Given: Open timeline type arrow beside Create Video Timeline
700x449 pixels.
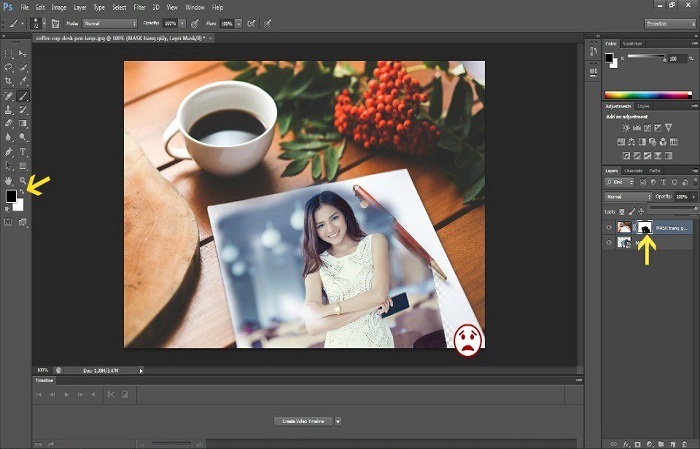Looking at the screenshot, I should [338, 422].
